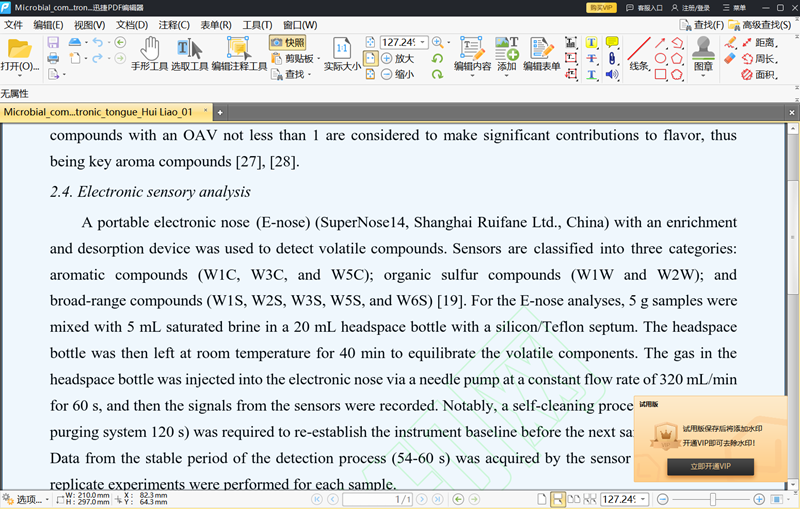
Task: Click the 缩小 zoom out button
Action: click(397, 74)
